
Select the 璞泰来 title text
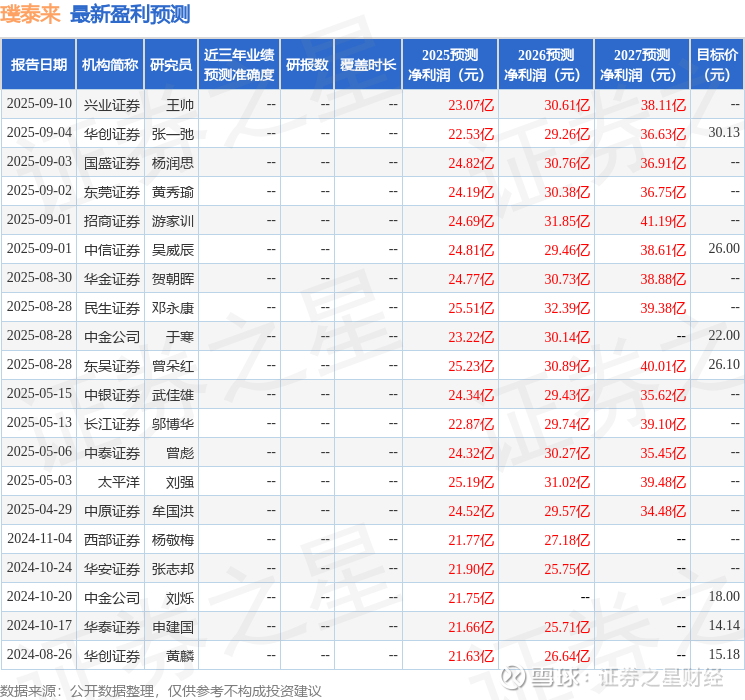[30, 14]
